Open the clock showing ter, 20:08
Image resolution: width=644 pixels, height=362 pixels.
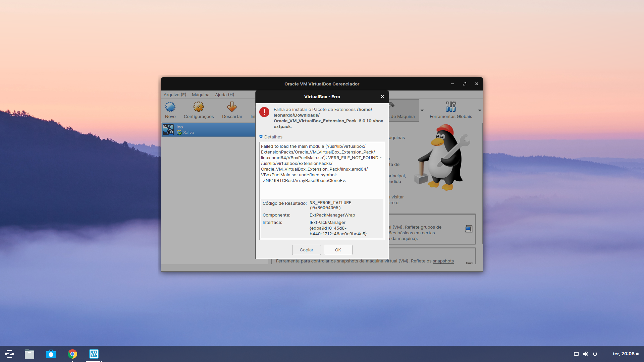[x=624, y=354]
